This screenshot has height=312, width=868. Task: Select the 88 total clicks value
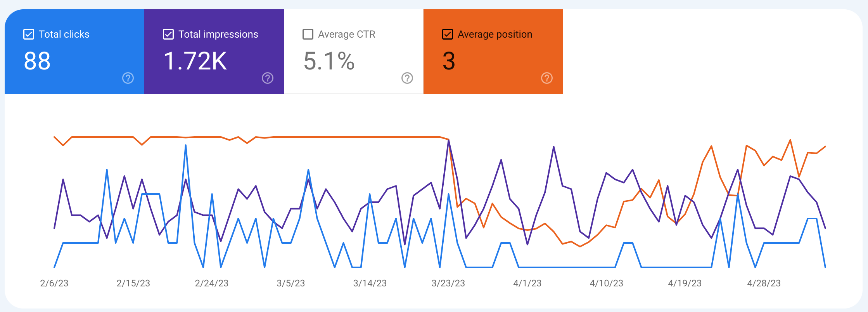(37, 61)
